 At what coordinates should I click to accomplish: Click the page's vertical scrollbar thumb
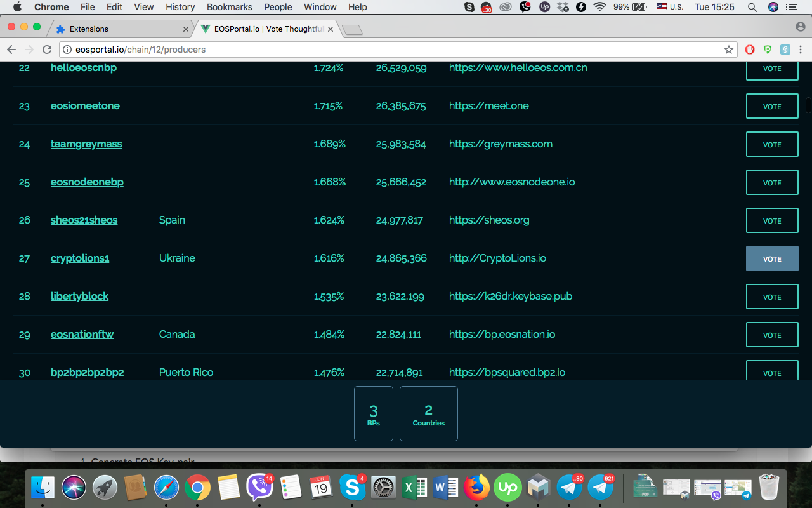tap(808, 105)
